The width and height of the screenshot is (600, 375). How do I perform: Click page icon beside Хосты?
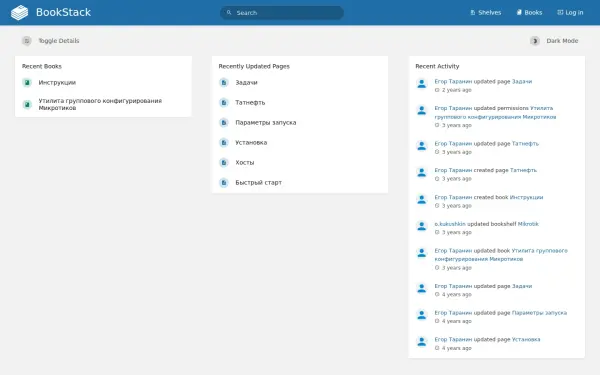[224, 162]
